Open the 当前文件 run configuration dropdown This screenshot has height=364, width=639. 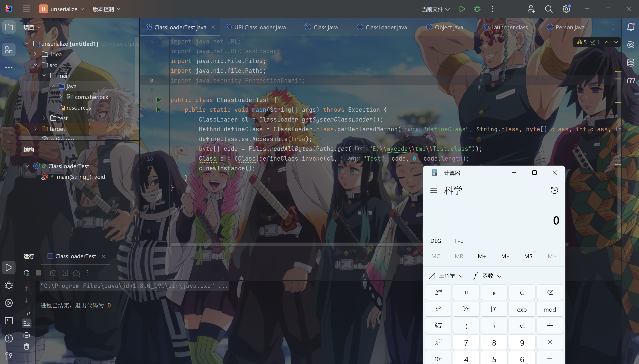pos(436,9)
